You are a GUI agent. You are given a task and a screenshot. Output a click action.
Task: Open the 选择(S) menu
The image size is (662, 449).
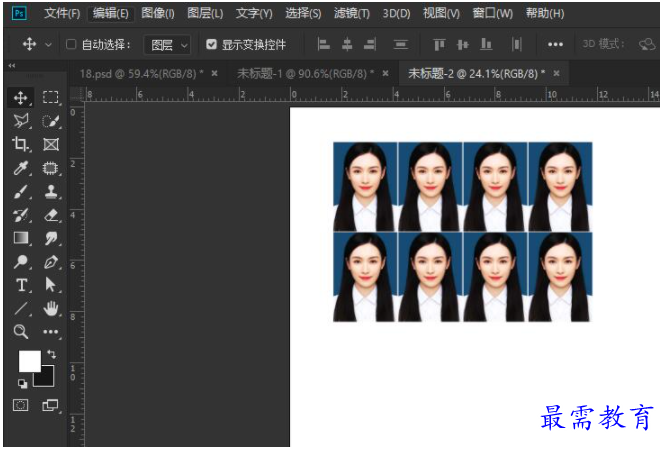(303, 14)
